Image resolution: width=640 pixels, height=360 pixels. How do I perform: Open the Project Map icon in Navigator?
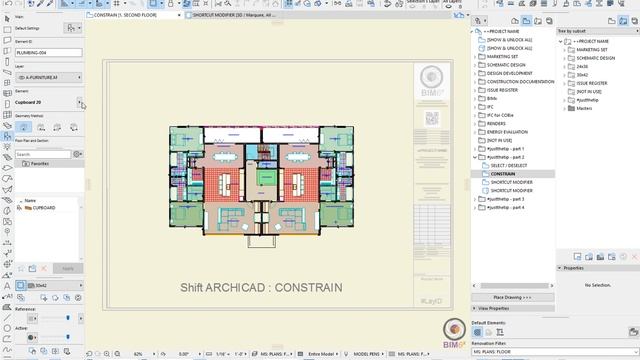[x=515, y=21]
